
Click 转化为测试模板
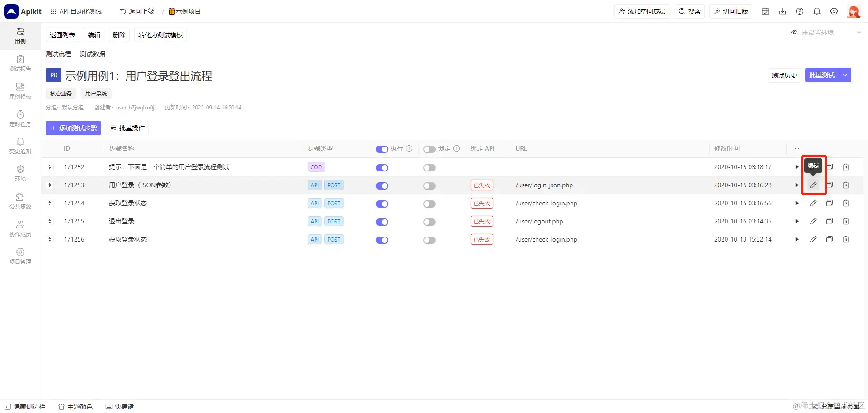pyautogui.click(x=160, y=35)
